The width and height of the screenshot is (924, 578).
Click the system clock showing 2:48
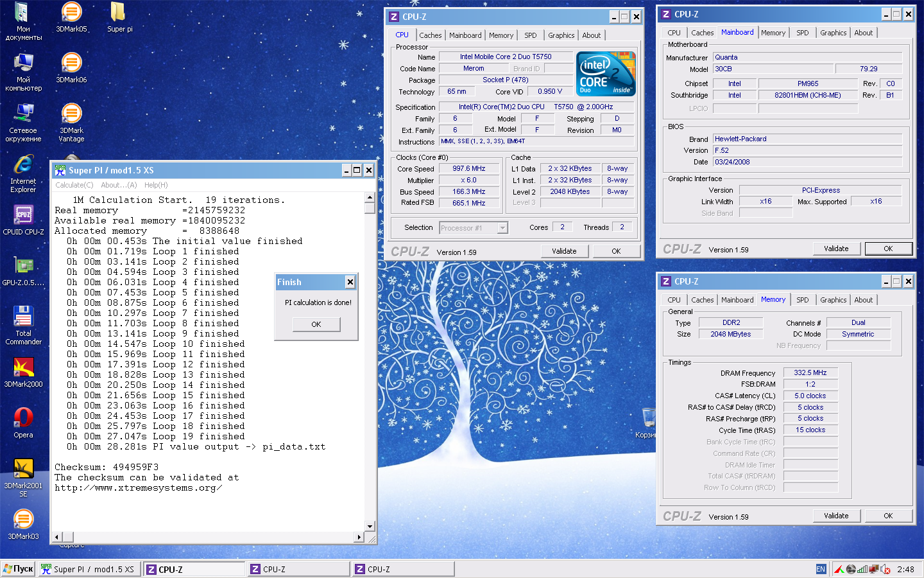[905, 569]
